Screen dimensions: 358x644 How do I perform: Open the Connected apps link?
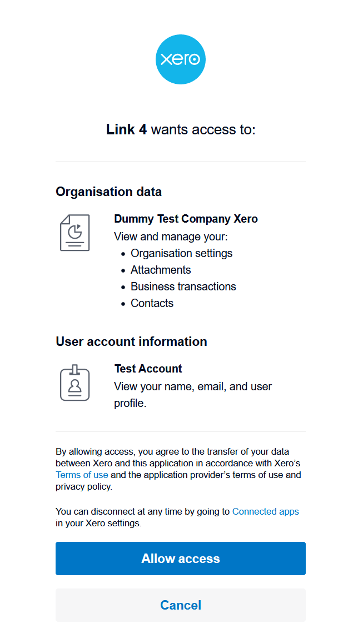[x=265, y=511]
